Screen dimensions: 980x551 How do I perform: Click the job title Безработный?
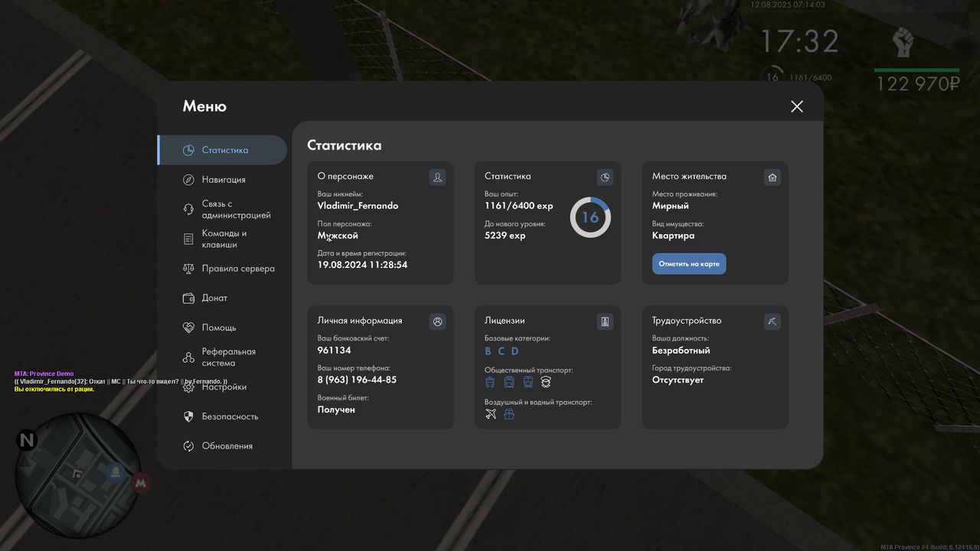pos(681,350)
